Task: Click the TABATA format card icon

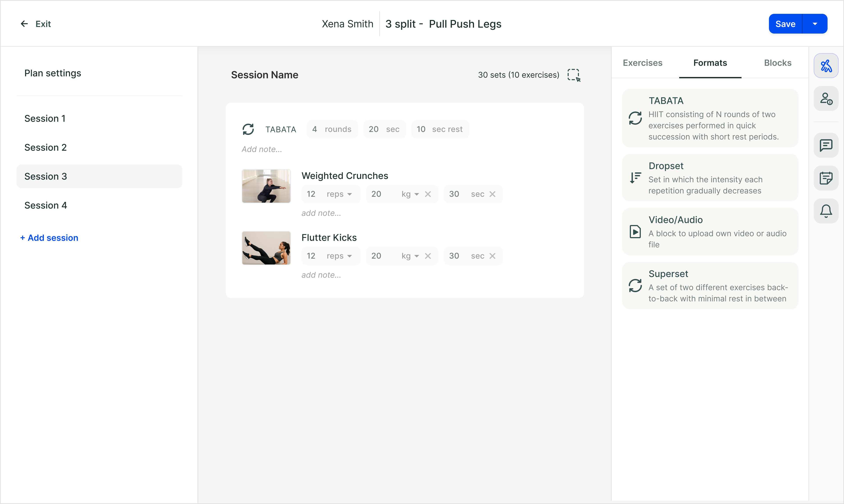Action: tap(635, 118)
